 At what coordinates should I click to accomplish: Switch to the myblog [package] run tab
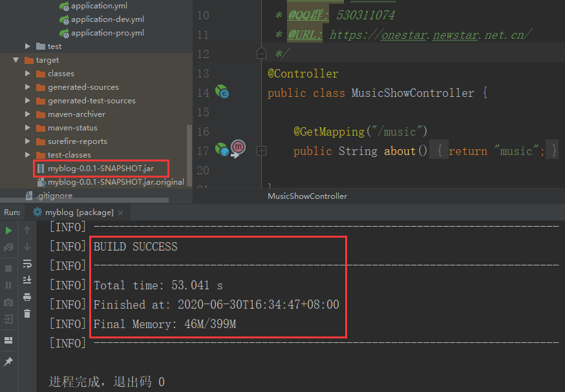pyautogui.click(x=79, y=212)
